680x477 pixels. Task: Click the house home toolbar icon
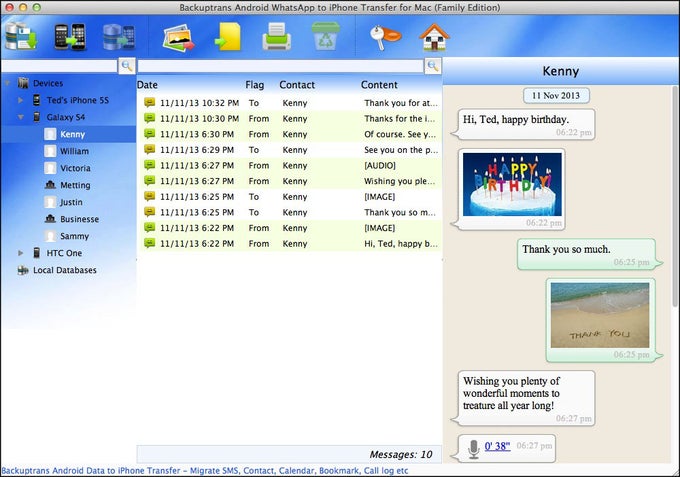pyautogui.click(x=434, y=37)
